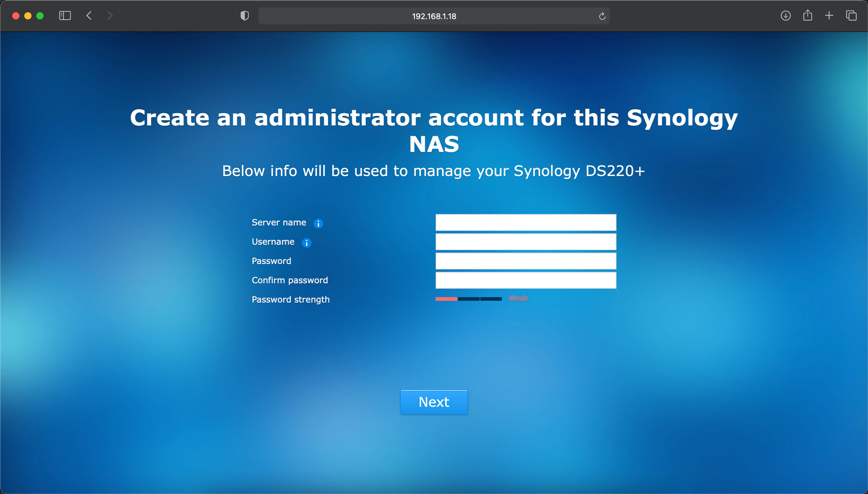Show tab overview icon
868x494 pixels.
[851, 16]
